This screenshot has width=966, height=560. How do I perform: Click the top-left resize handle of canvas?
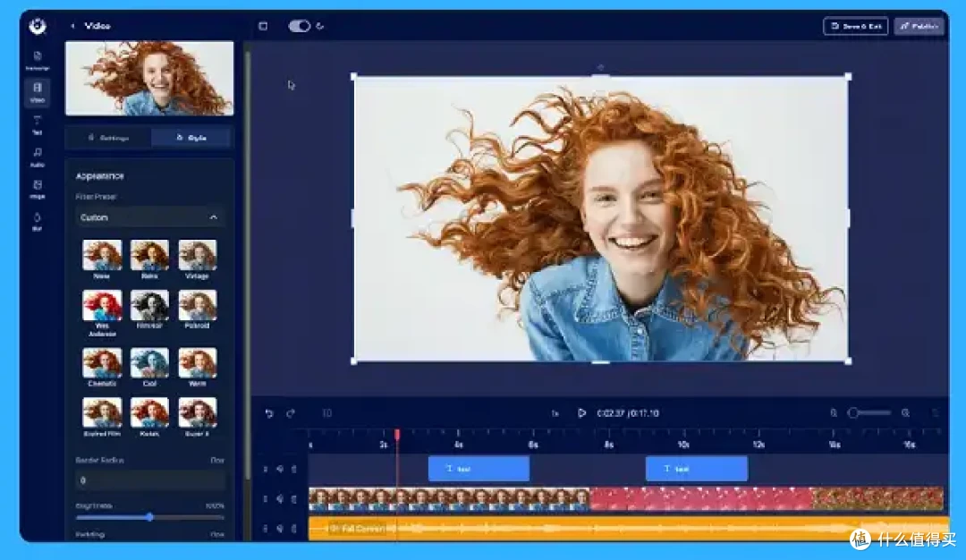tap(353, 76)
